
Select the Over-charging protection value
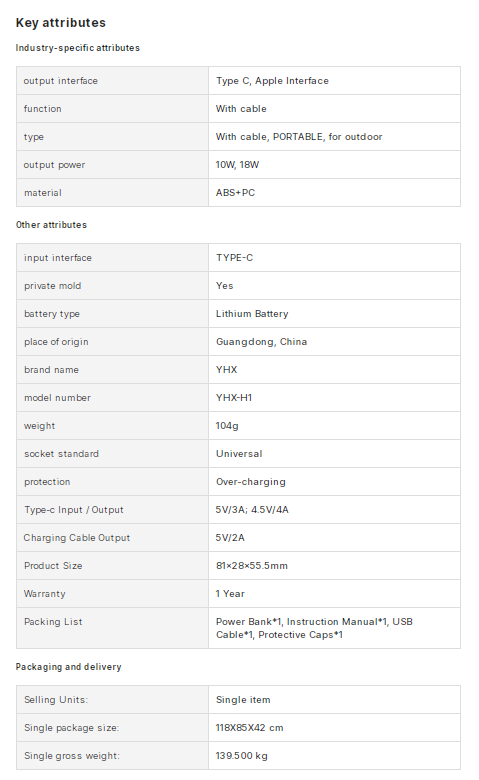pos(251,482)
